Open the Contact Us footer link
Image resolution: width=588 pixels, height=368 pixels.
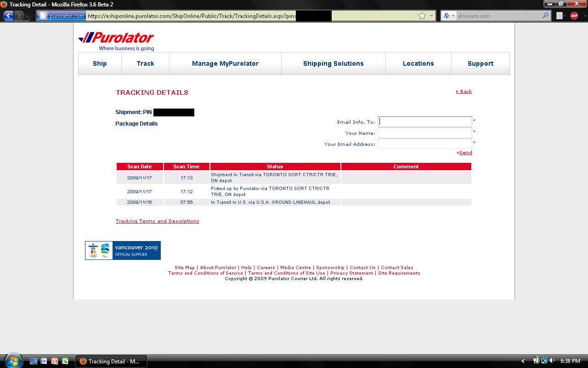click(x=363, y=267)
